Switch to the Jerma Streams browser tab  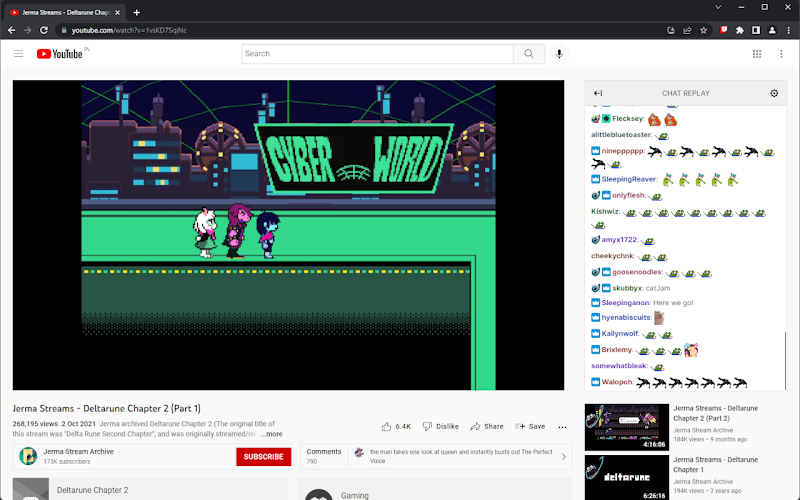(65, 12)
